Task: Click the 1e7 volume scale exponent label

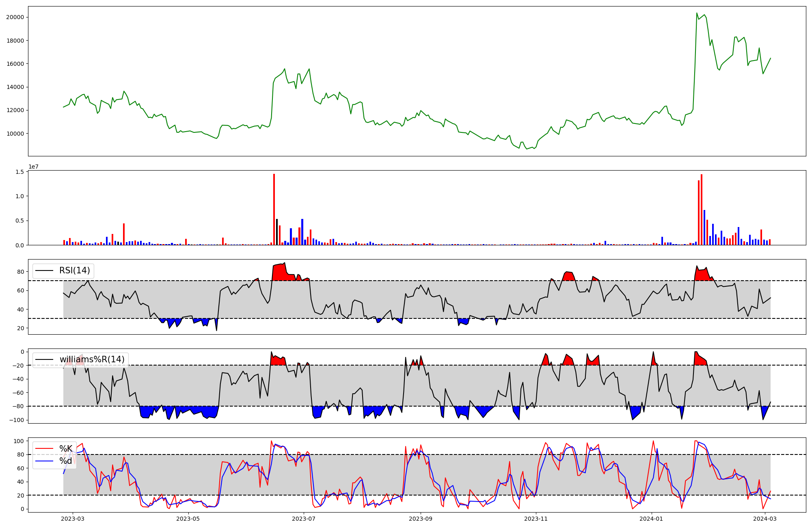Action: point(33,167)
